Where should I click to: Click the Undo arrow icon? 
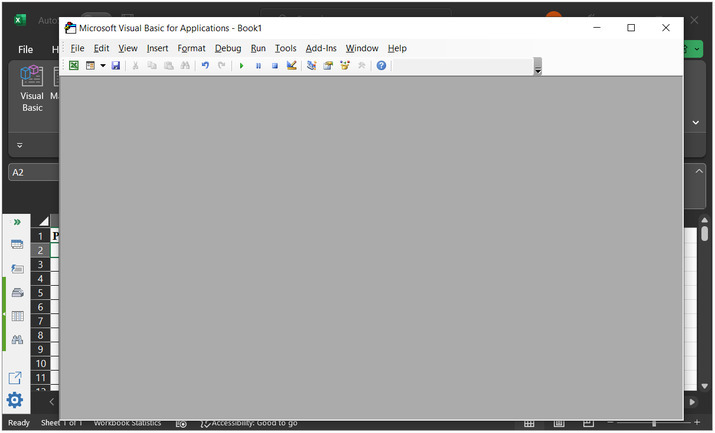pos(205,66)
